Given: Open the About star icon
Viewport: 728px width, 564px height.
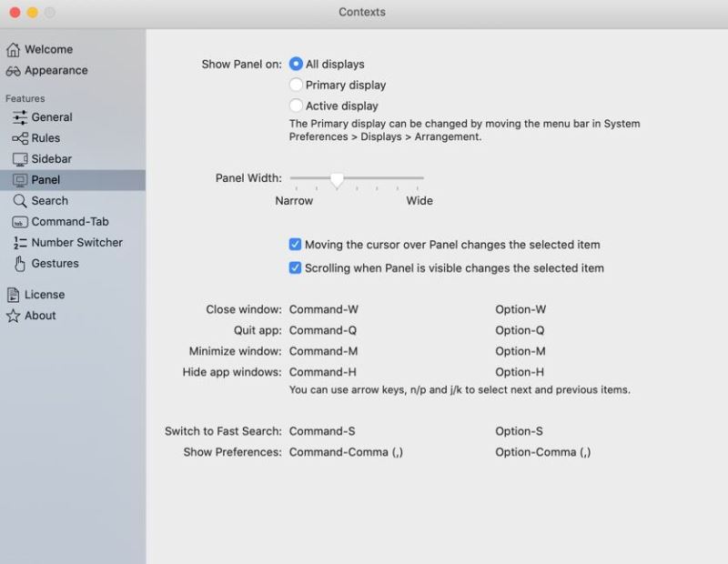Looking at the screenshot, I should coord(13,316).
